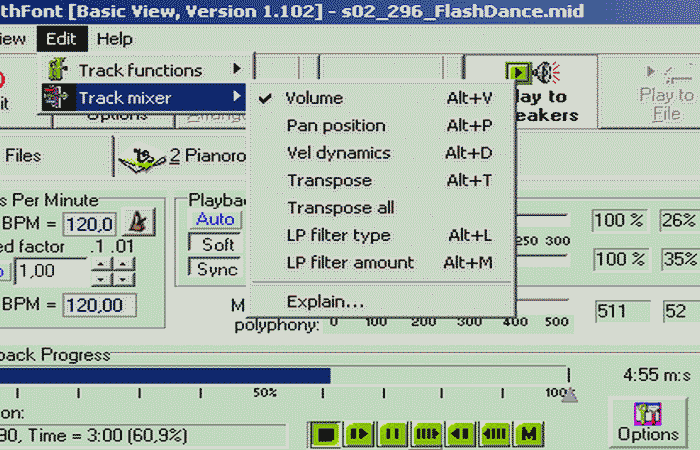The width and height of the screenshot is (700, 450).
Task: Click the playback progress bar
Action: [x=280, y=375]
